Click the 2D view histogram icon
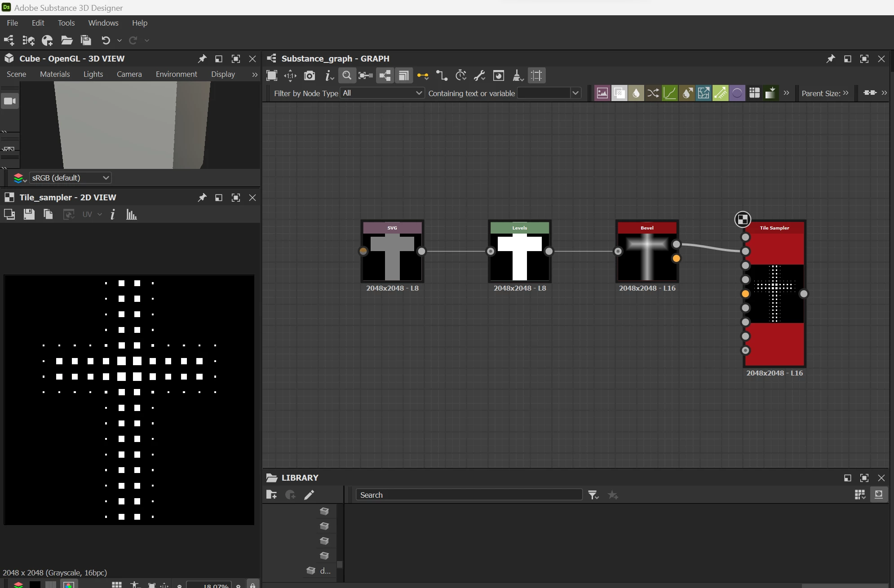Screen dimensions: 894x588 (131, 215)
